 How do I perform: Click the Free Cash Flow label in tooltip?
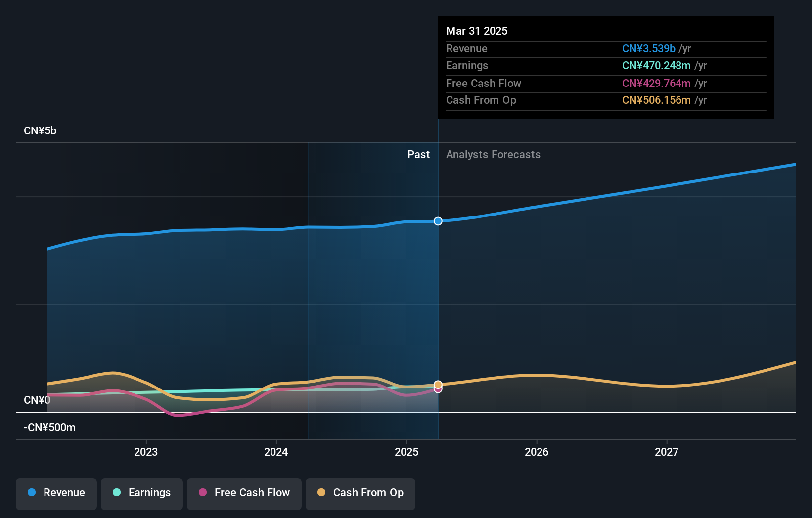pos(484,84)
